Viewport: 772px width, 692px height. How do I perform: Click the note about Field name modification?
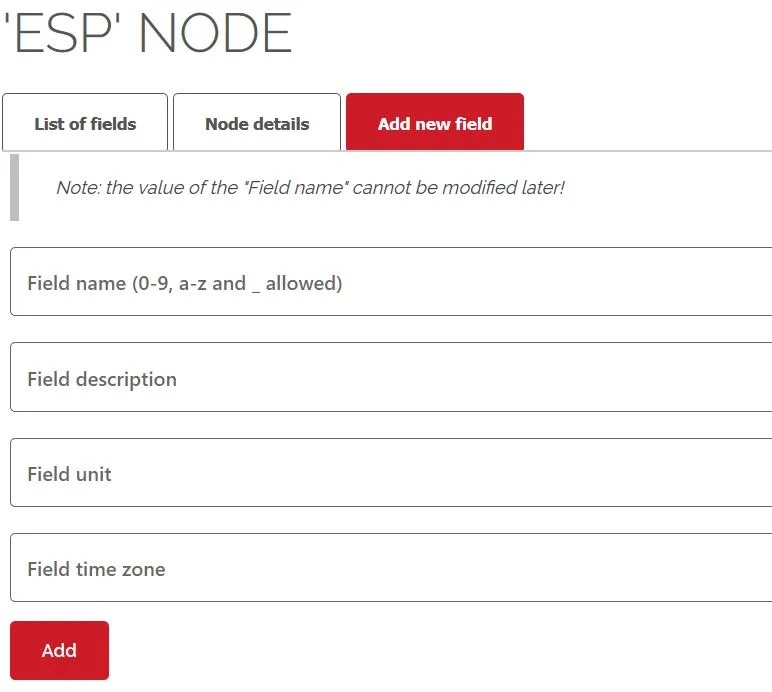click(310, 188)
